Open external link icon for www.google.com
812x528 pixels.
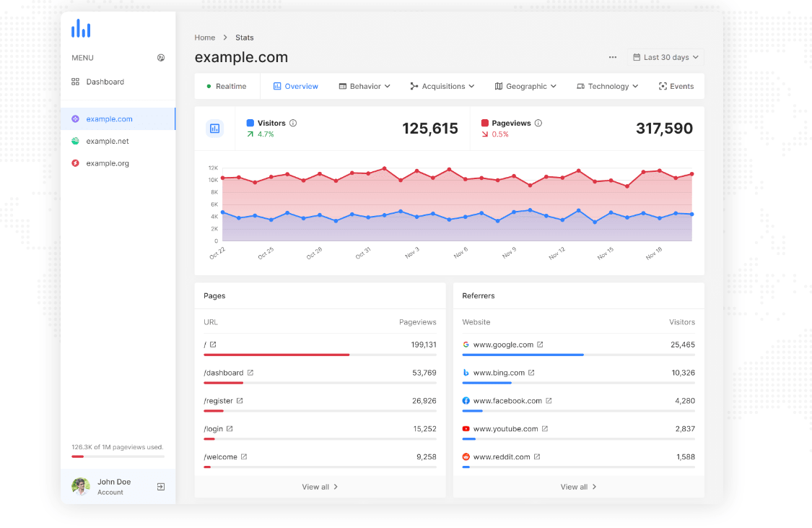(x=540, y=345)
